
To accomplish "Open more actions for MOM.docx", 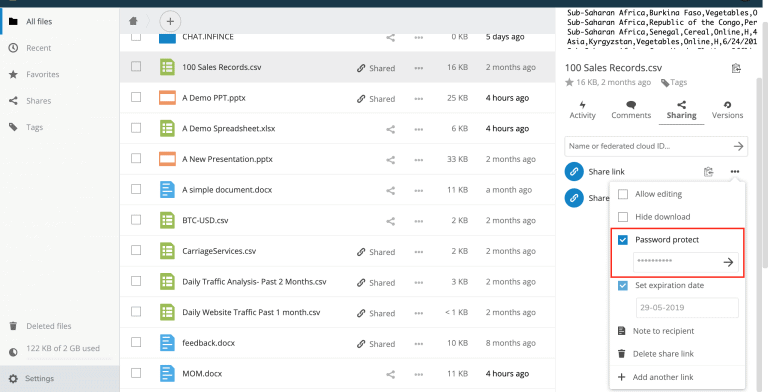I will 418,374.
